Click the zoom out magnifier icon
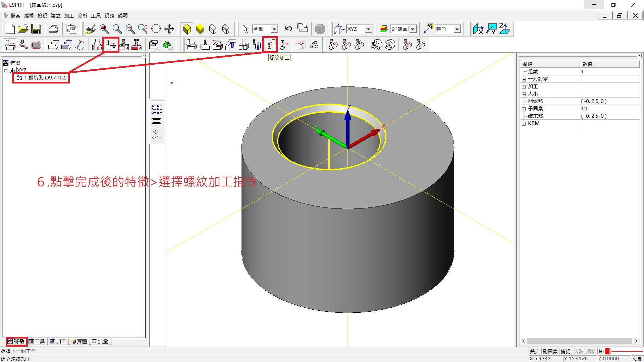This screenshot has height=362, width=644. [130, 29]
